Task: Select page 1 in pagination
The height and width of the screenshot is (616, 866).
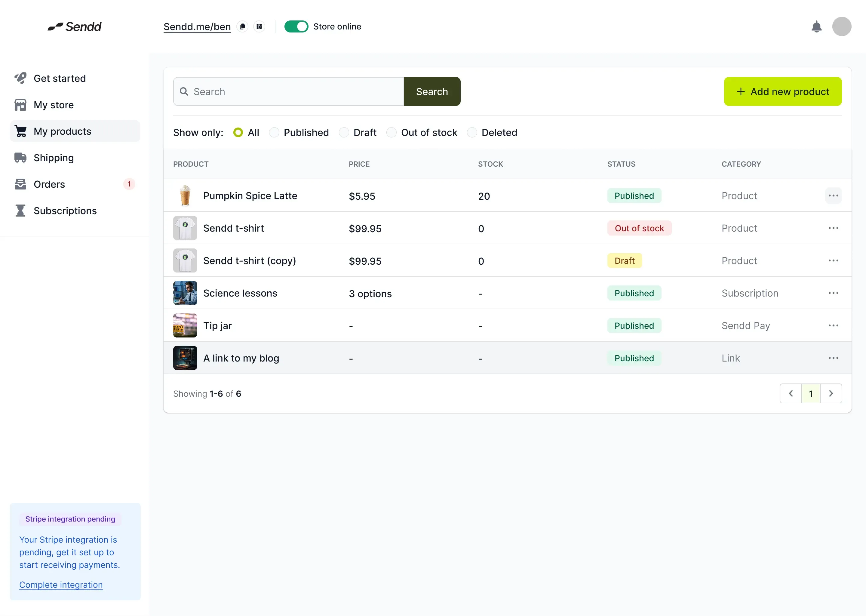Action: coord(811,393)
